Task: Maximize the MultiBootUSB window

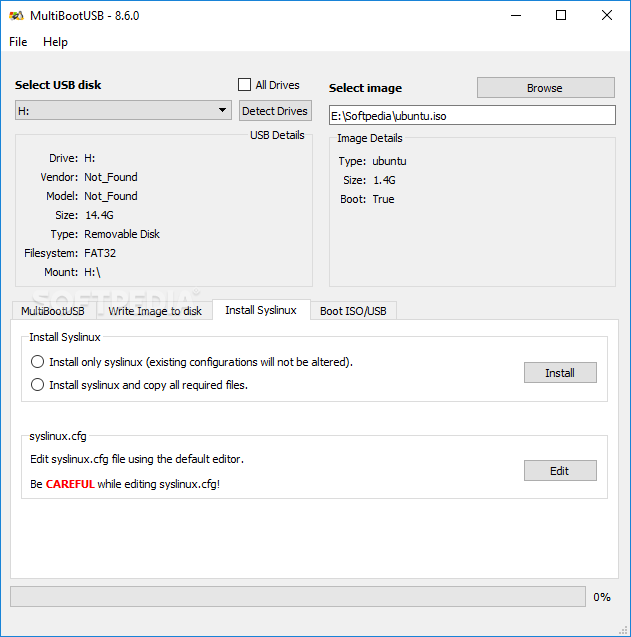Action: pos(561,15)
